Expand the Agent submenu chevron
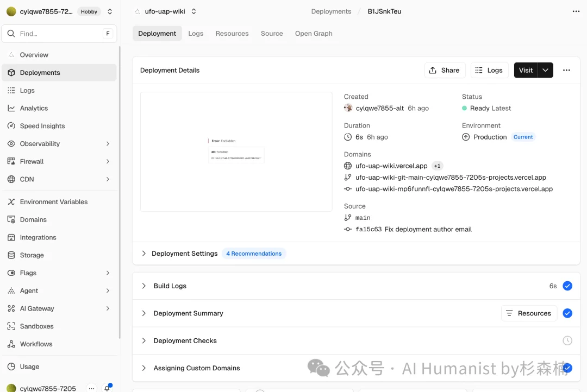 (x=108, y=290)
